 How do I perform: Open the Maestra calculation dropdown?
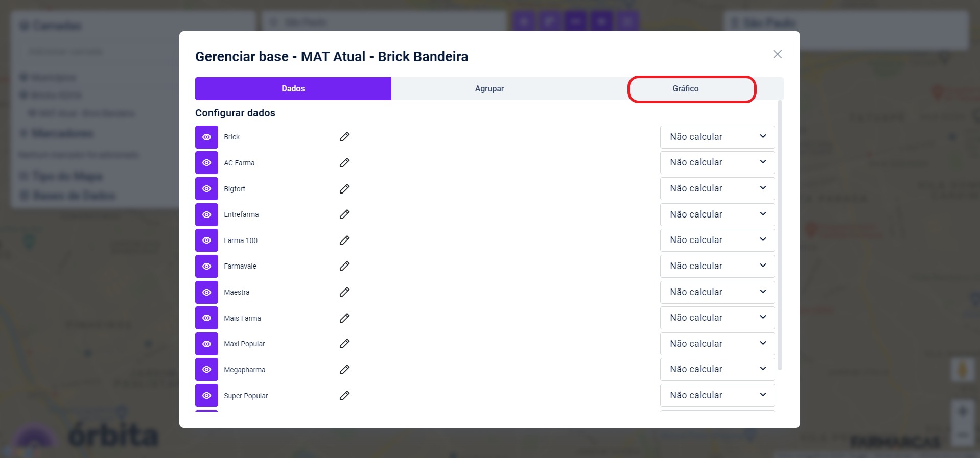coord(717,292)
